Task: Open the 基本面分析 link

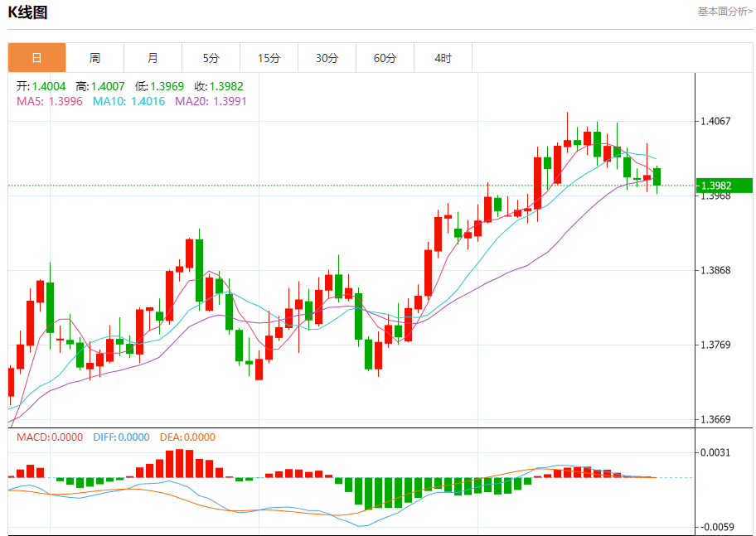Action: [724, 12]
